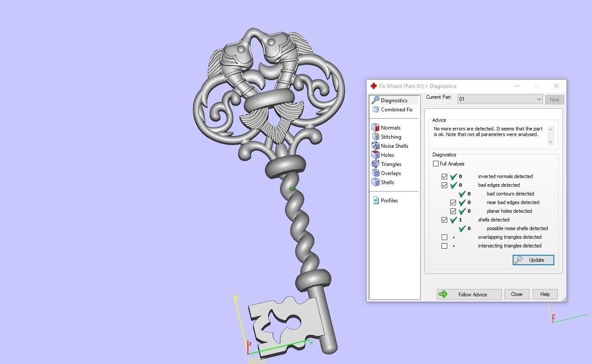Go to the Overlaps page

pyautogui.click(x=391, y=173)
